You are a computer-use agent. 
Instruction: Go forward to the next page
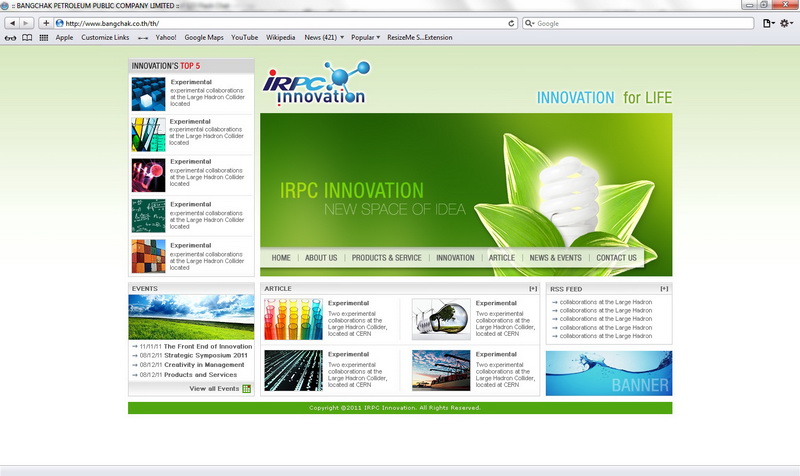[x=26, y=23]
